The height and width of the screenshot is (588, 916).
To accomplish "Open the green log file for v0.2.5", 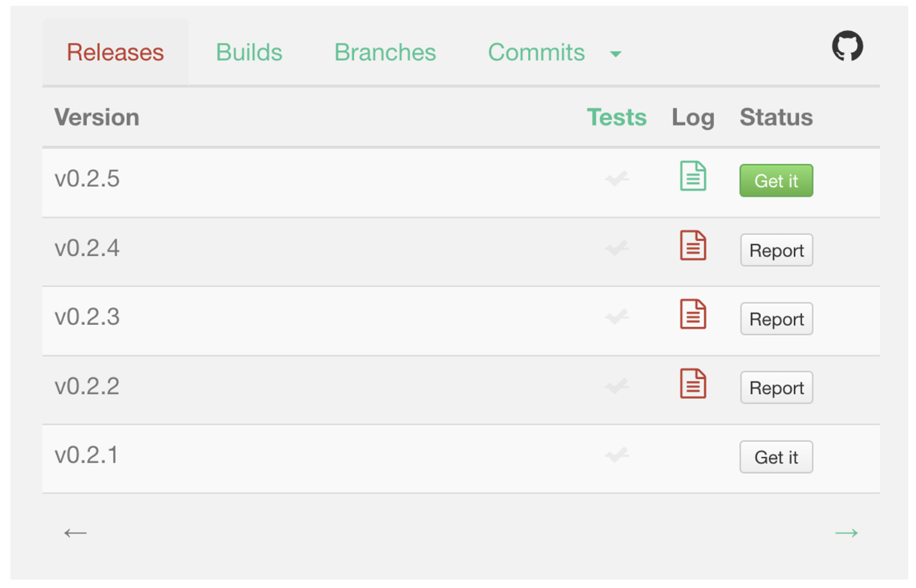I will (x=693, y=176).
